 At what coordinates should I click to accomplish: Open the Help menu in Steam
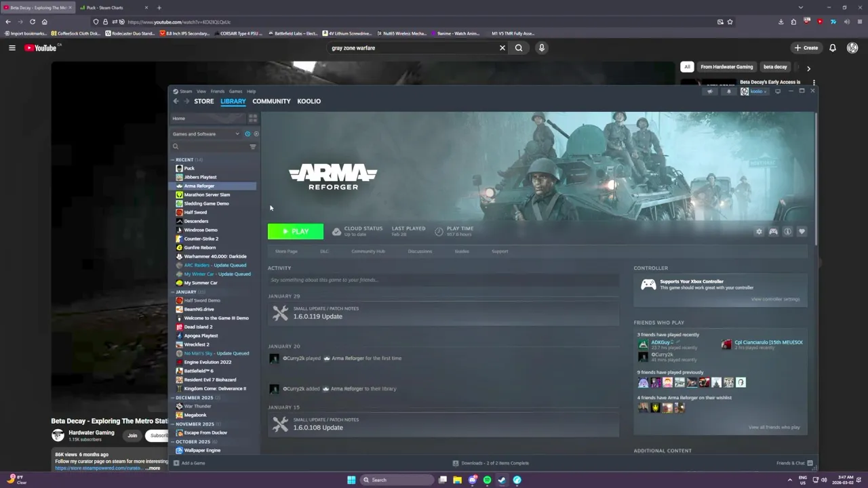point(251,91)
